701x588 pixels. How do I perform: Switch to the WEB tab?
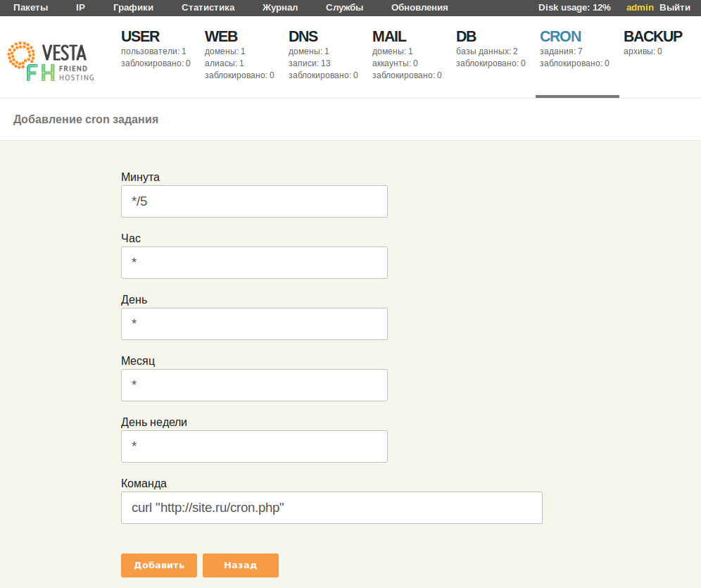tap(221, 36)
